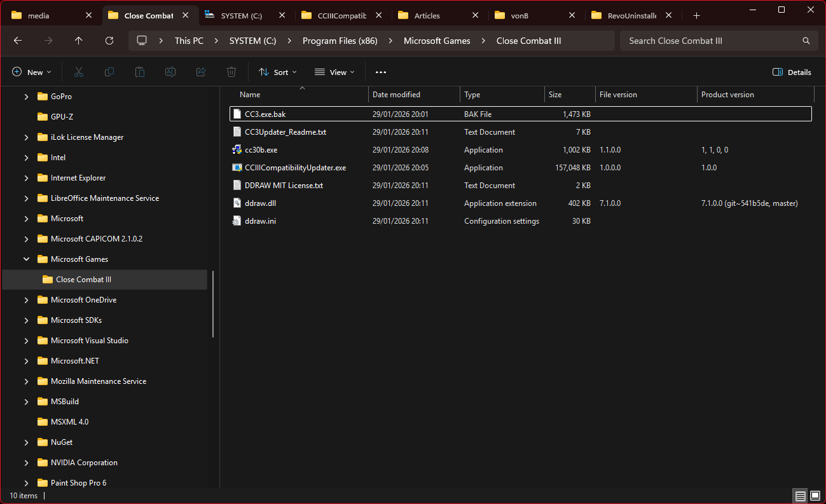Screen dimensions: 826x504
Task: Click the Close Combat III tree folder icon
Action: click(48, 280)
